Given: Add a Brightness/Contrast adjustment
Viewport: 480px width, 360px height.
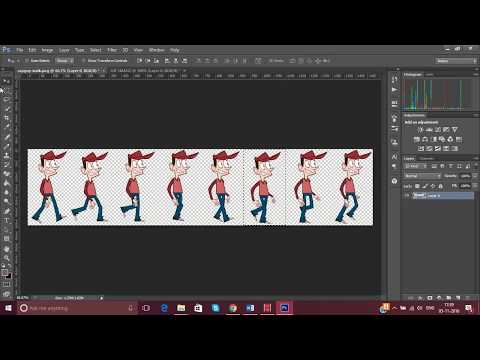Looking at the screenshot, I should tap(421, 130).
